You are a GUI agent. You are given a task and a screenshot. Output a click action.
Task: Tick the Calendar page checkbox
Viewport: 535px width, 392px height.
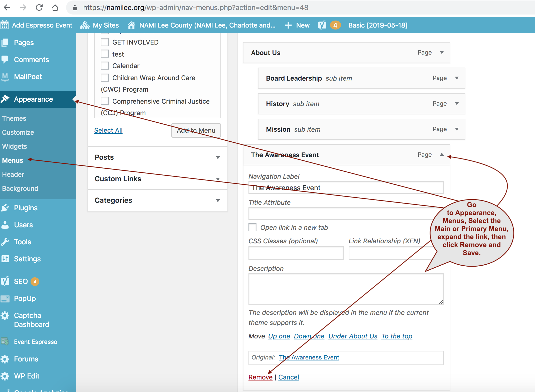tap(105, 66)
